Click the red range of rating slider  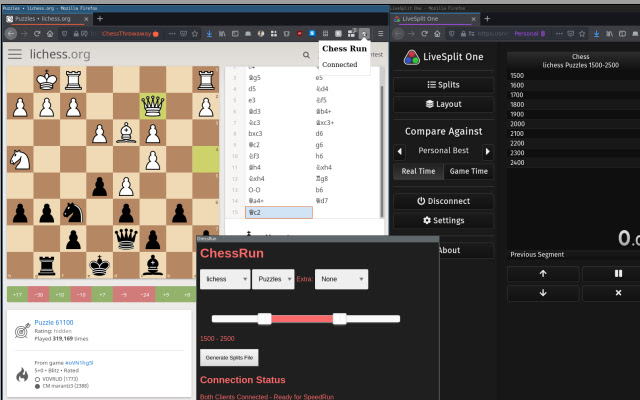coord(302,319)
